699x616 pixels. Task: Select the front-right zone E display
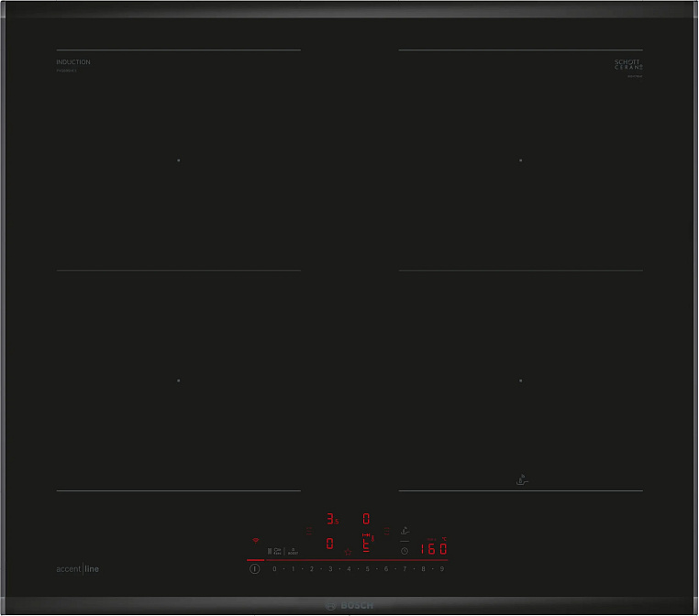click(366, 544)
